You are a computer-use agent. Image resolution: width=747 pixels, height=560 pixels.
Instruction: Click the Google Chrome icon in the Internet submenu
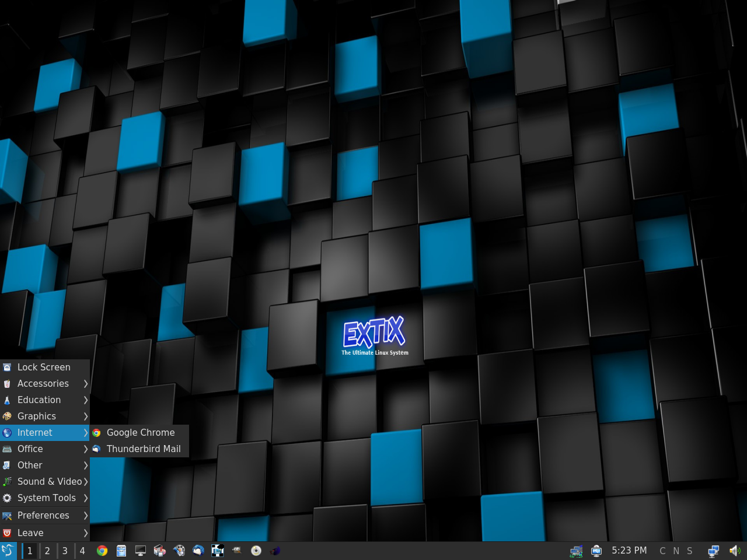coord(97,433)
